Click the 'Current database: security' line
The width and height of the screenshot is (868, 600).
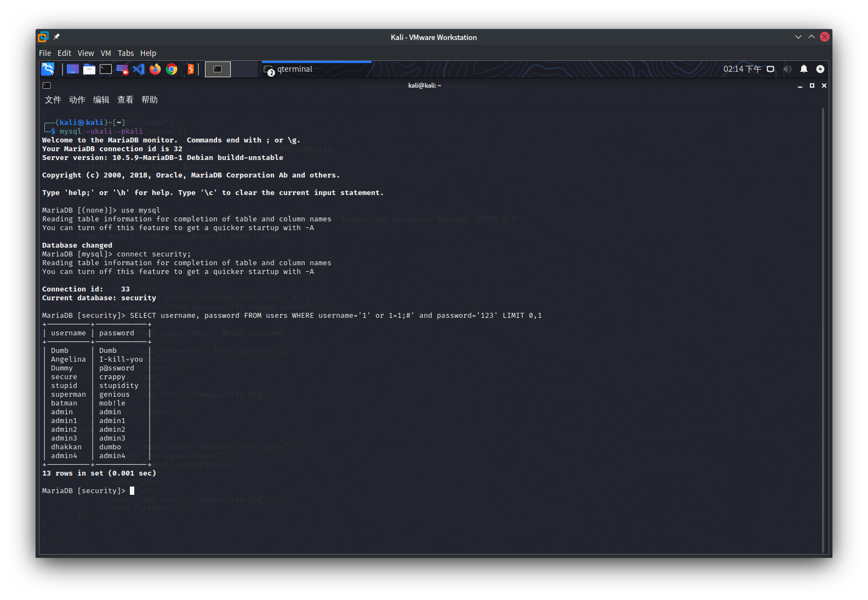coord(99,298)
